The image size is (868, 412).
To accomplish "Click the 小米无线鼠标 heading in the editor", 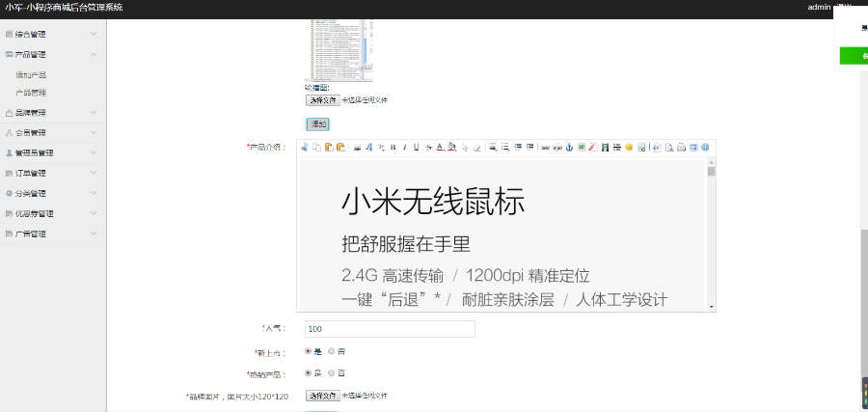I will pyautogui.click(x=433, y=201).
